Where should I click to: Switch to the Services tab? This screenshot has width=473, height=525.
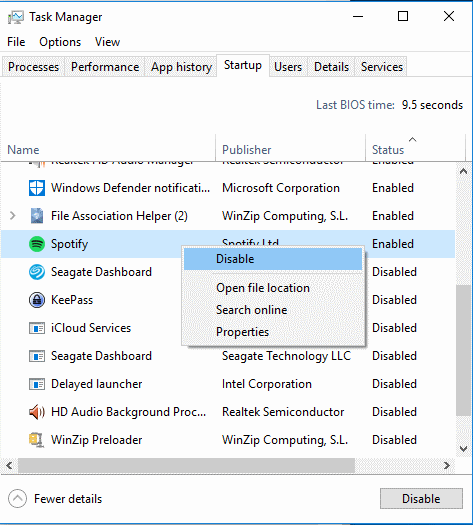tap(382, 67)
